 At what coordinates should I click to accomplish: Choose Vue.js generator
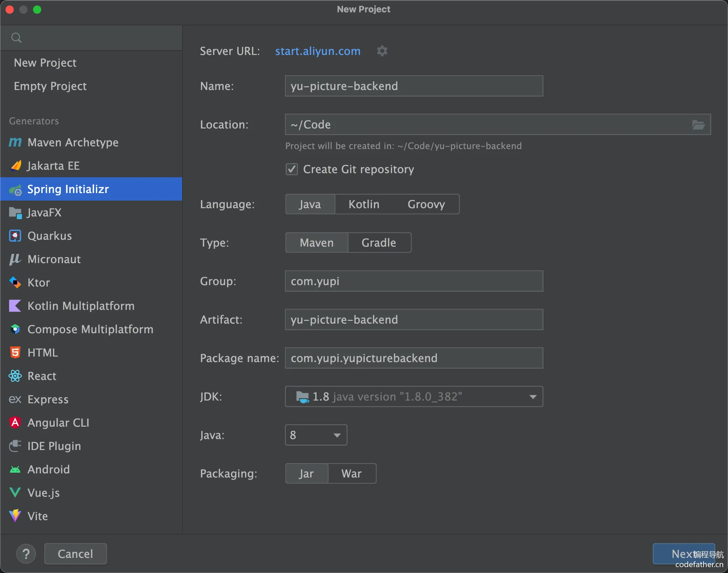pyautogui.click(x=91, y=493)
